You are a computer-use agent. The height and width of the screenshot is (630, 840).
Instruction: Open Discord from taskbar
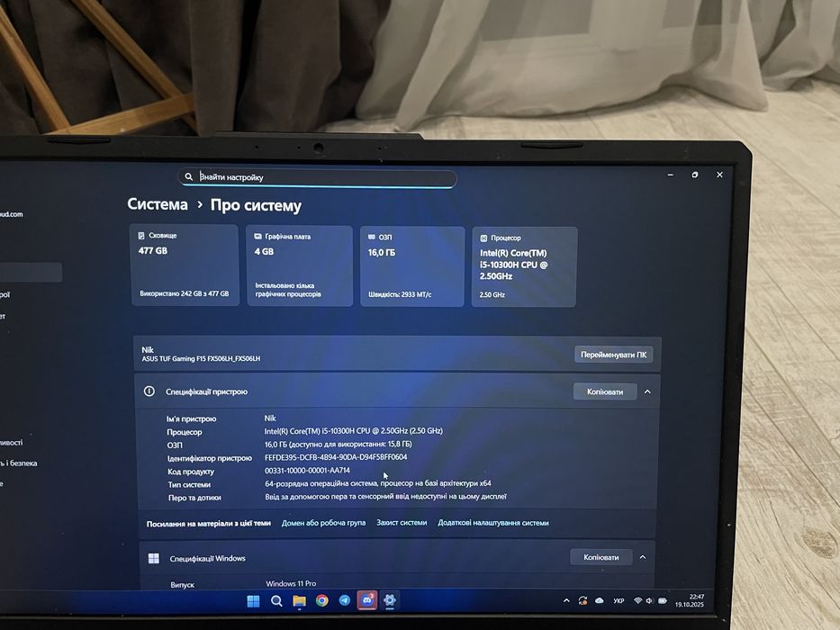[367, 600]
